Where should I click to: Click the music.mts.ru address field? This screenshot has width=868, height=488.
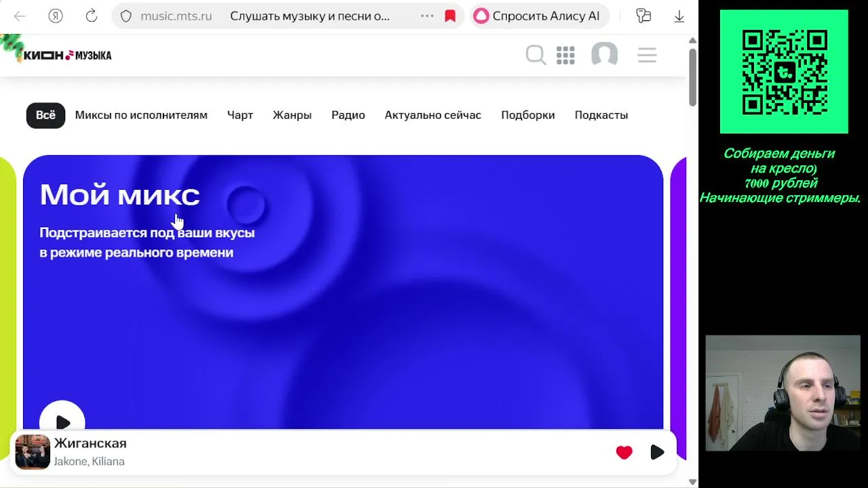(x=176, y=16)
